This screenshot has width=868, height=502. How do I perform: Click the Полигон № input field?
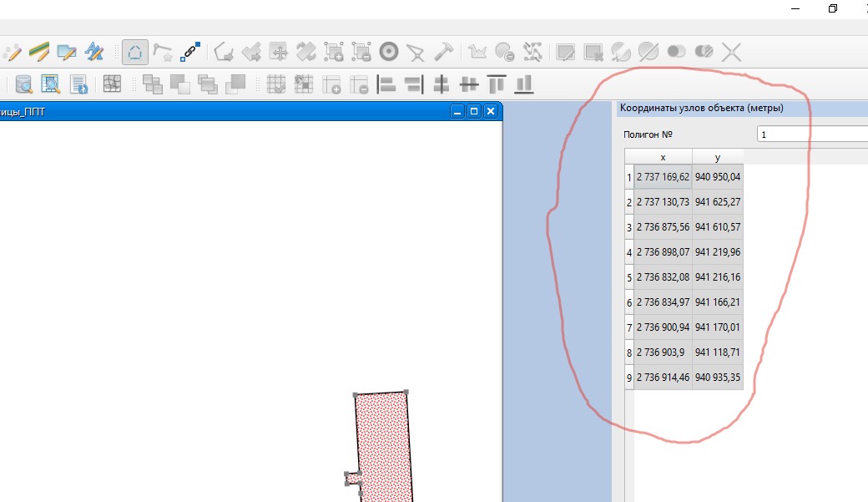point(811,134)
